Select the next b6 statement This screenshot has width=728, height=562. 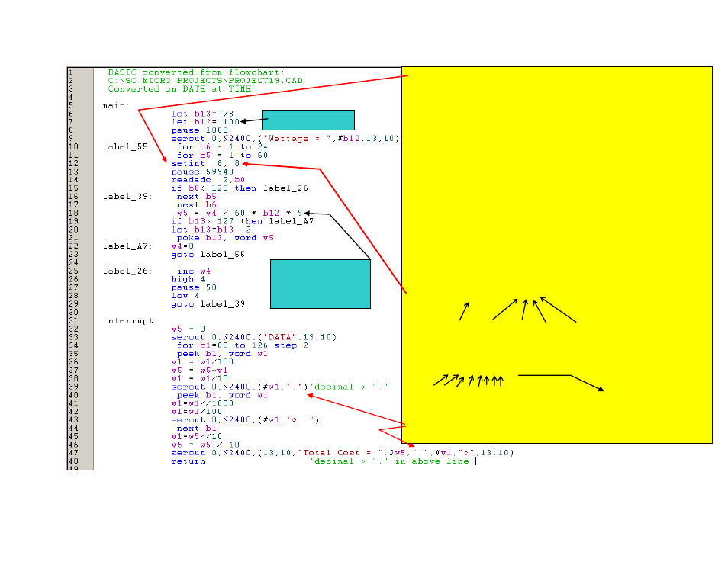(197, 204)
